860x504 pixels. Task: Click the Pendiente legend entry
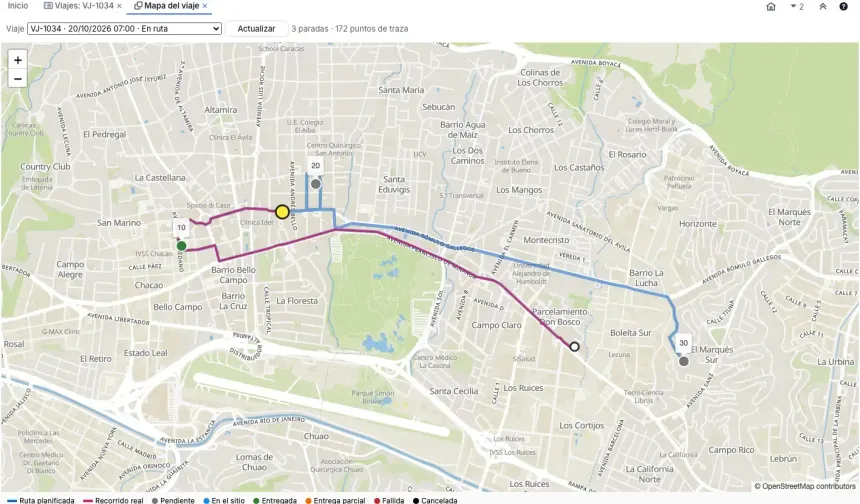coord(173,500)
